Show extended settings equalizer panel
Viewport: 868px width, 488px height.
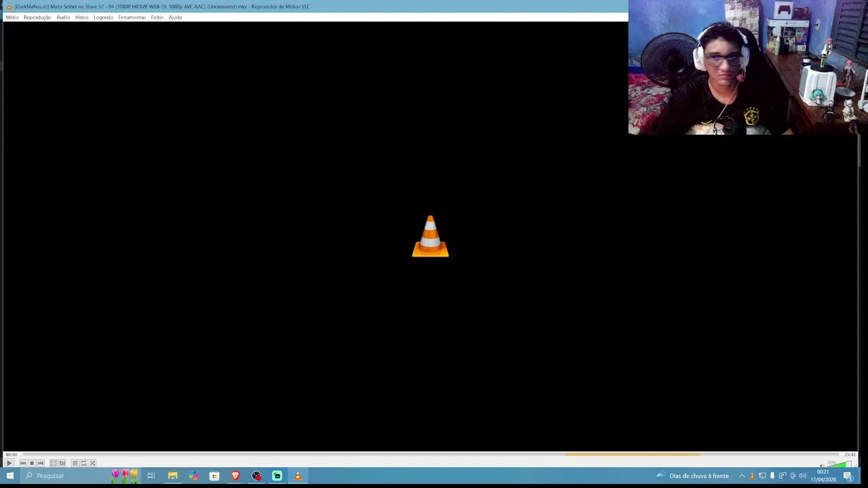click(62, 463)
